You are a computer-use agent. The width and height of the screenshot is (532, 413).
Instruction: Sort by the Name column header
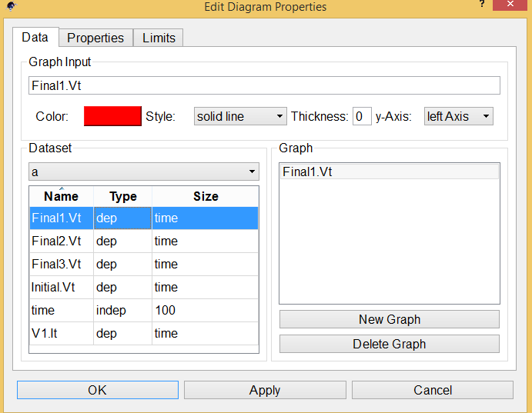point(62,197)
